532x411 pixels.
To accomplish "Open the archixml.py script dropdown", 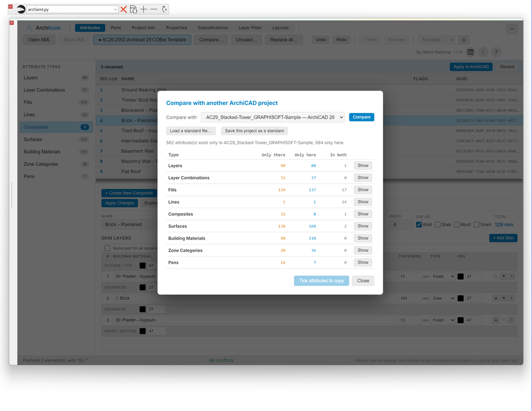I will [x=72, y=10].
